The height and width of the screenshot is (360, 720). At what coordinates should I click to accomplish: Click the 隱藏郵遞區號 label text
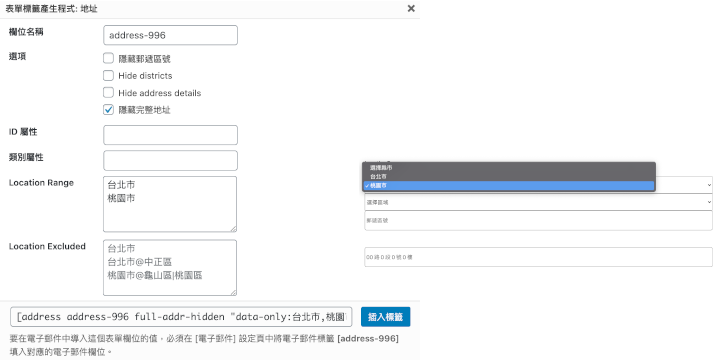tap(145, 59)
